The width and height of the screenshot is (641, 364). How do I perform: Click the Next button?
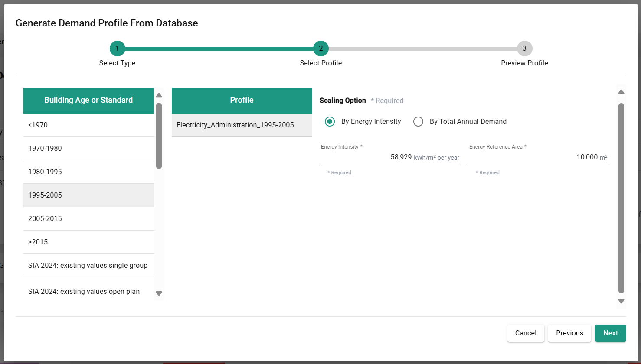pos(610,333)
